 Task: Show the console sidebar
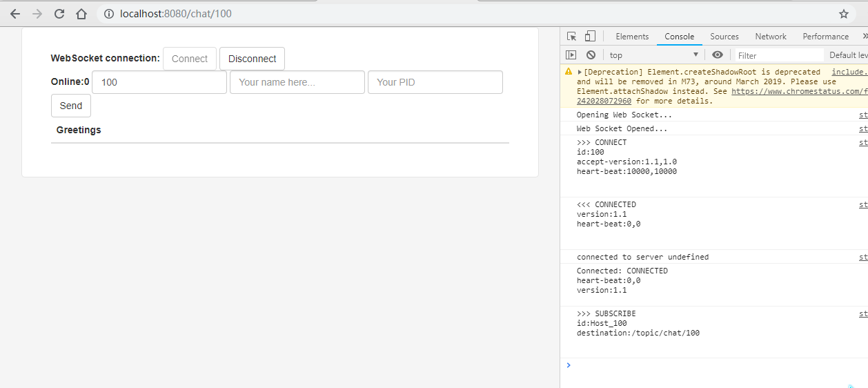(x=571, y=55)
